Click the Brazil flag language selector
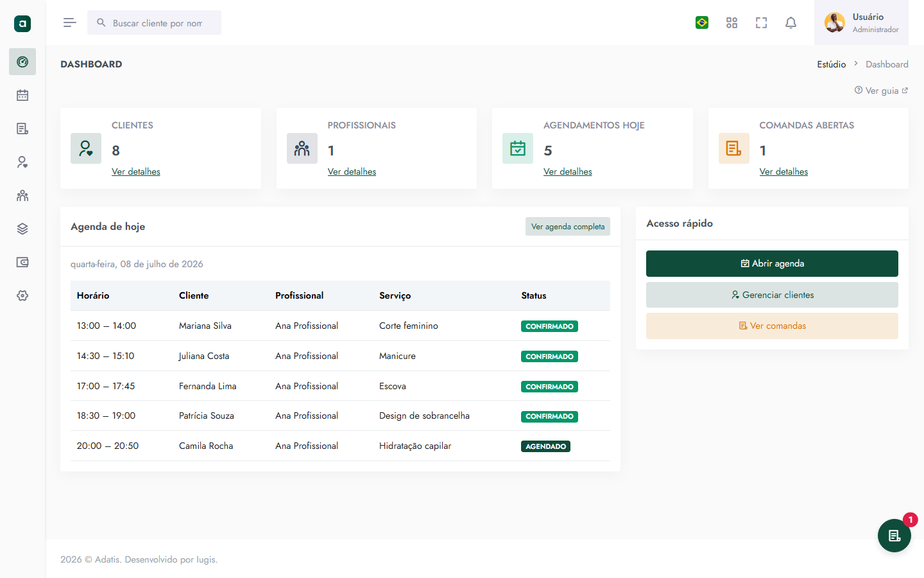 point(702,22)
